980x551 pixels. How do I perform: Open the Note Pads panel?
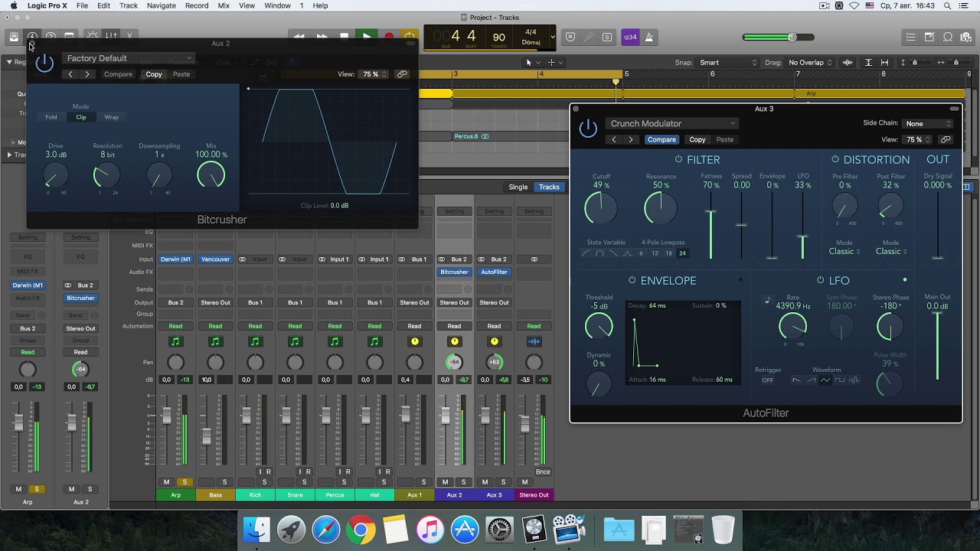[929, 37]
